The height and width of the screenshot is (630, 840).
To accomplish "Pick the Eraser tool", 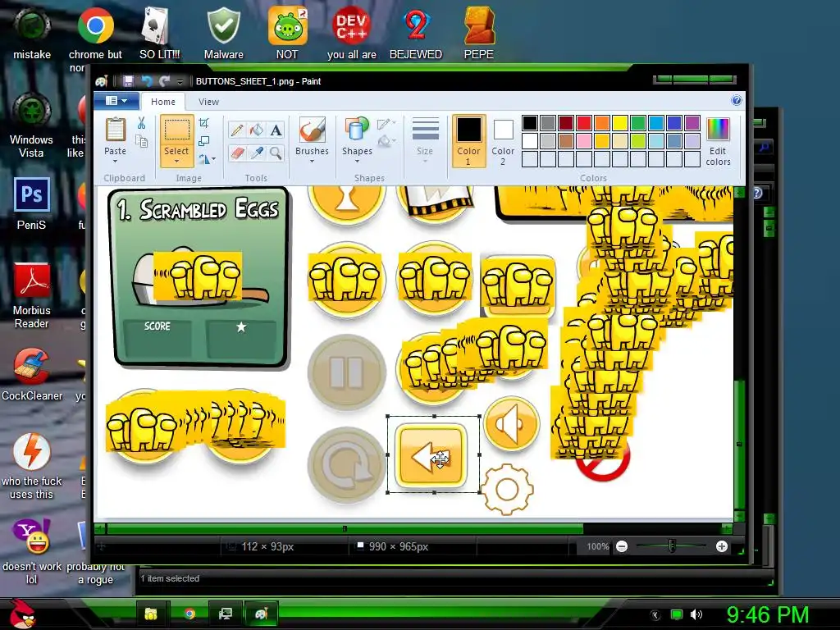I will click(x=237, y=153).
